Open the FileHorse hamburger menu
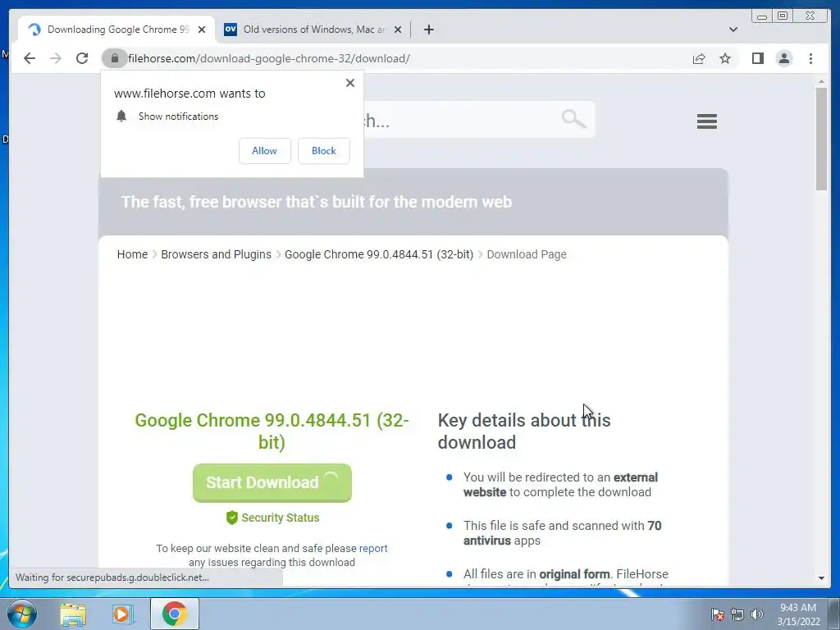The image size is (840, 630). point(706,121)
